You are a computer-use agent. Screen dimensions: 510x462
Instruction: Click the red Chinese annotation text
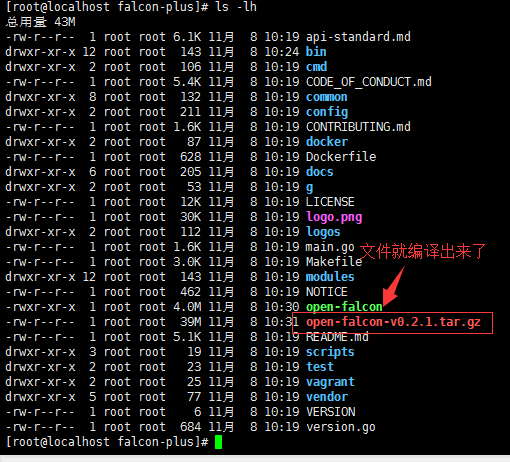(423, 251)
